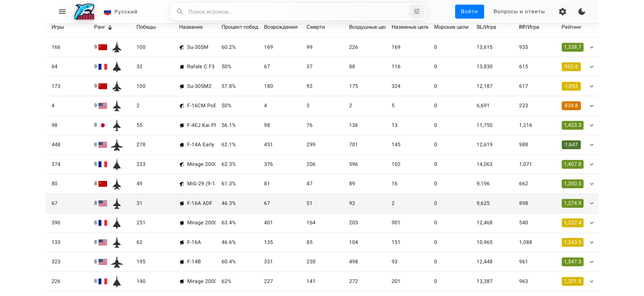
Task: Click the premium icon beside Su-30SM name
Action: click(x=182, y=47)
